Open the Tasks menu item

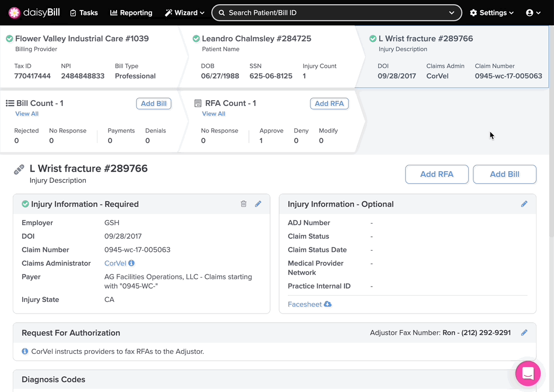point(84,13)
